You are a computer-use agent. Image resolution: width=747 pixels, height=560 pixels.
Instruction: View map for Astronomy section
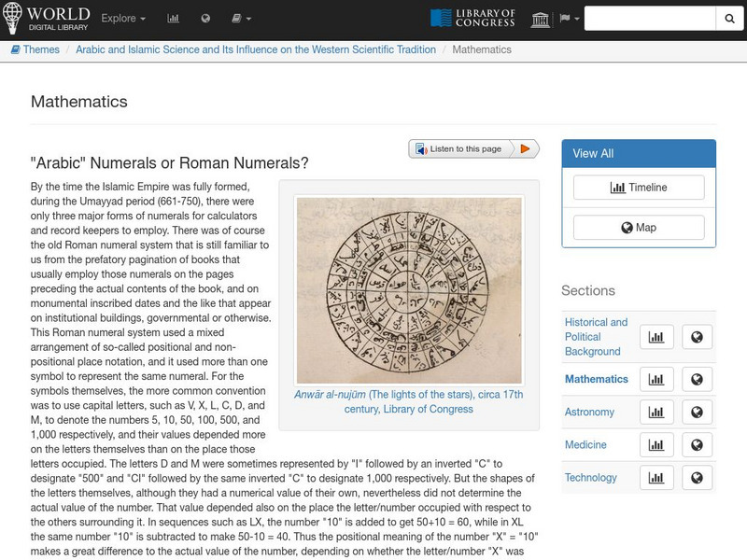pos(697,412)
